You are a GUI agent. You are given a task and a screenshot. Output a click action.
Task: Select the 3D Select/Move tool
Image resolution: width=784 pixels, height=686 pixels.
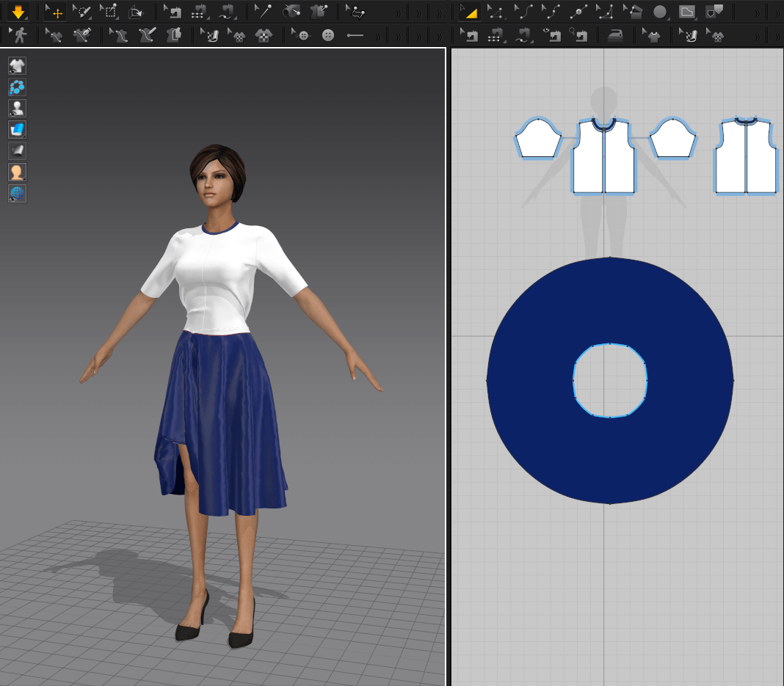(54, 12)
